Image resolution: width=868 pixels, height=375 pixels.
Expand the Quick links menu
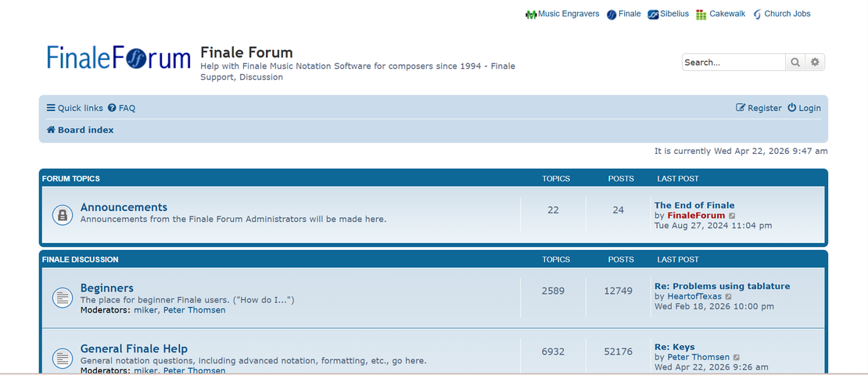click(x=74, y=108)
